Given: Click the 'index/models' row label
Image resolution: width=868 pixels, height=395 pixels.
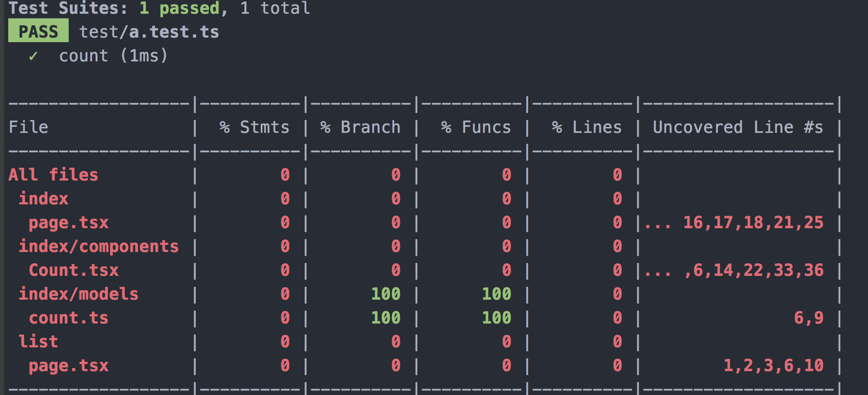Looking at the screenshot, I should 79,294.
